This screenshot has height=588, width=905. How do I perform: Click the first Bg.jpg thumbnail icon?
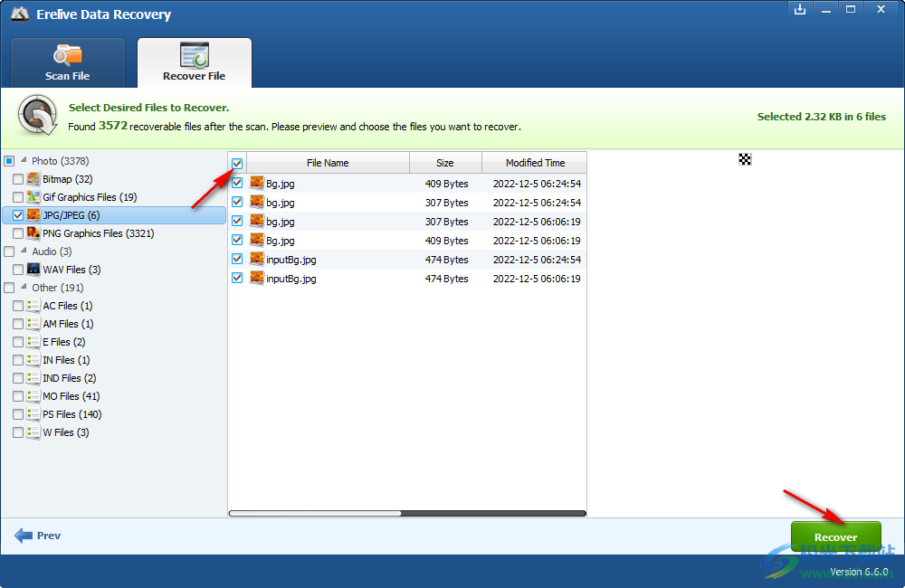coord(257,183)
